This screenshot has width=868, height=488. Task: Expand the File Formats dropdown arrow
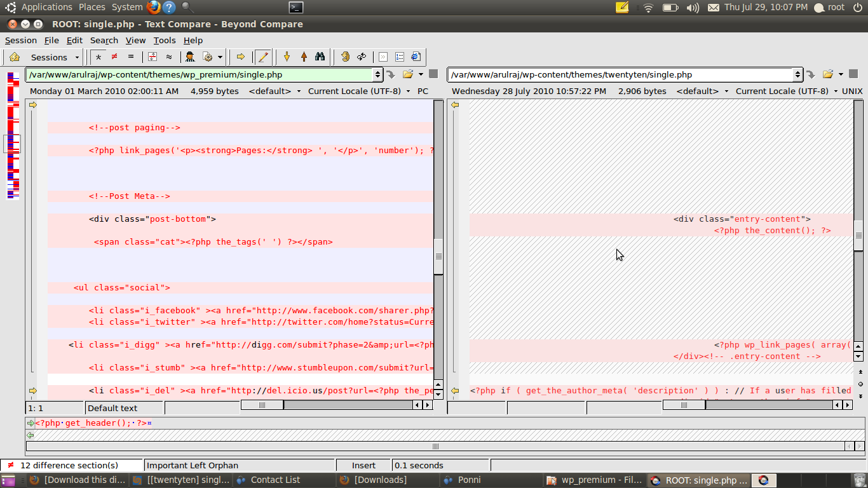coord(220,57)
